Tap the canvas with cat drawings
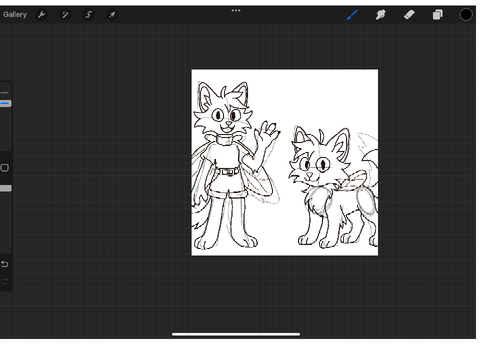This screenshot has height=360, width=480. pyautogui.click(x=285, y=163)
